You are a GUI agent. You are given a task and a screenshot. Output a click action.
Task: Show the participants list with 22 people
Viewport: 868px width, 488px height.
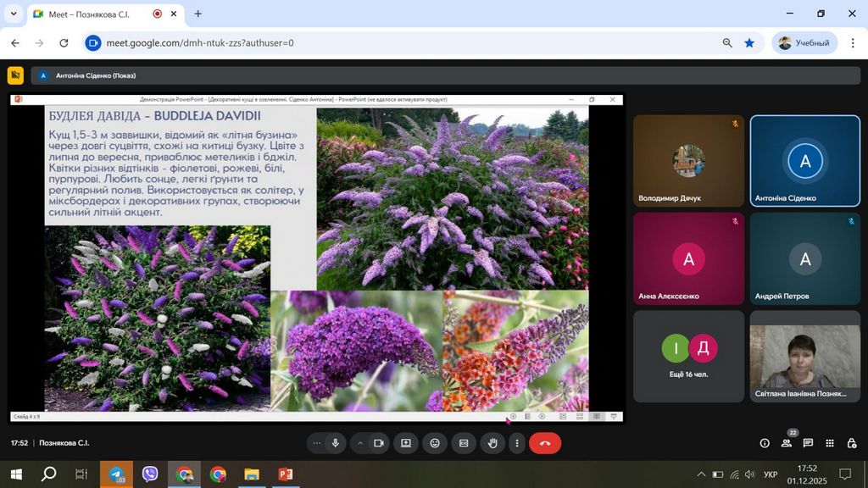(787, 443)
